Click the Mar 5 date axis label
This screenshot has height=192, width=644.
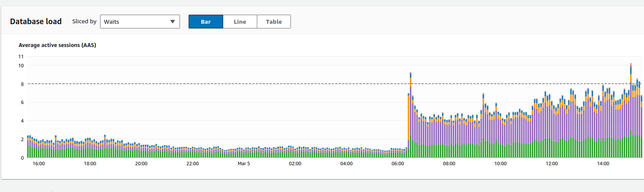(244, 164)
